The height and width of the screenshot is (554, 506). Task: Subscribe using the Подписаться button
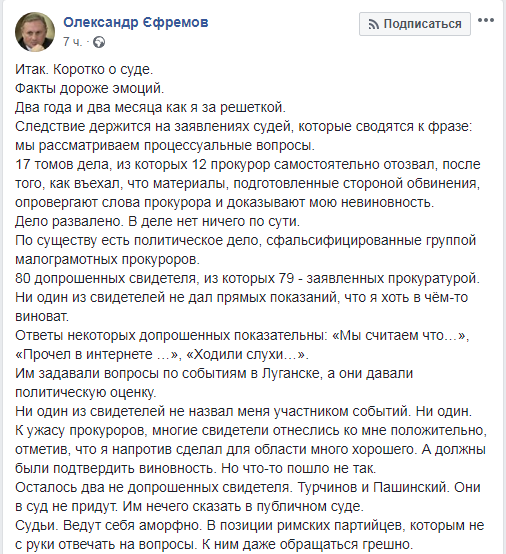[415, 24]
